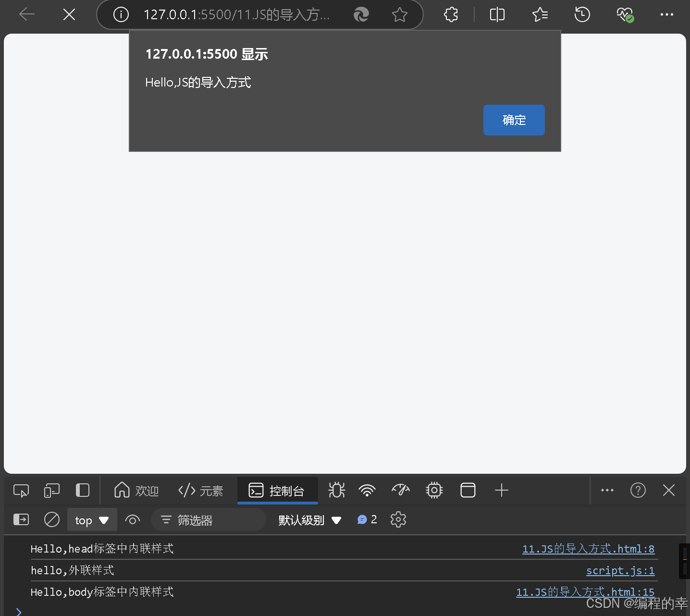Open the performance gauge tab

pyautogui.click(x=401, y=491)
